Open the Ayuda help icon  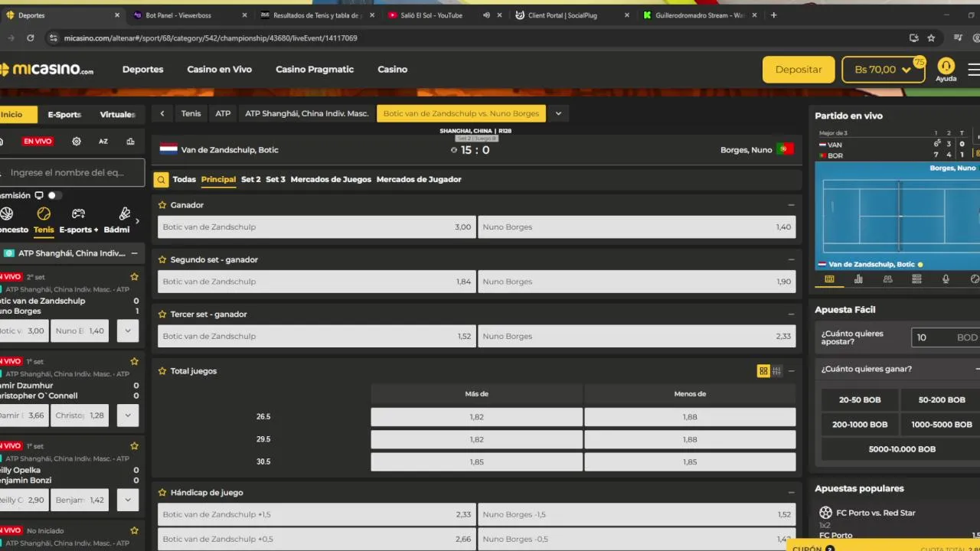[x=946, y=70]
